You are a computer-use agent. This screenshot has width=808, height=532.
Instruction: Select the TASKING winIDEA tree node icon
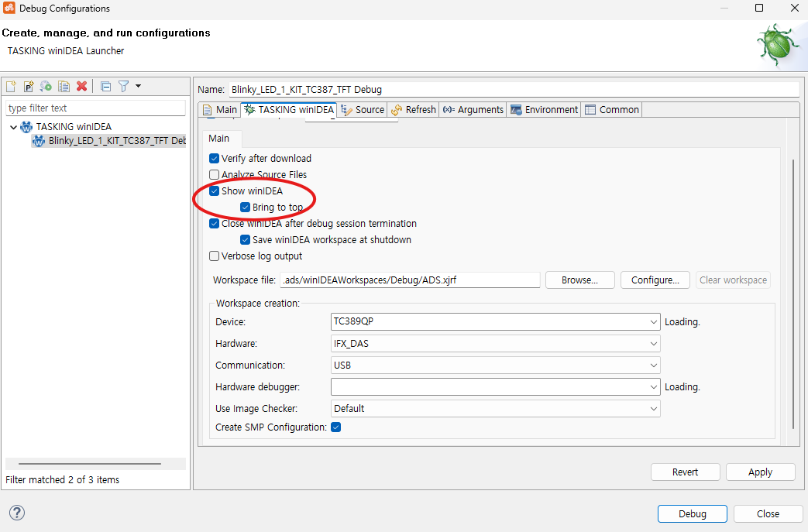click(26, 127)
